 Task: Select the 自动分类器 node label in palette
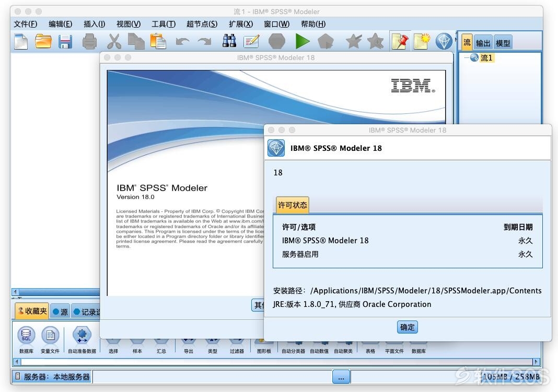pos(293,351)
